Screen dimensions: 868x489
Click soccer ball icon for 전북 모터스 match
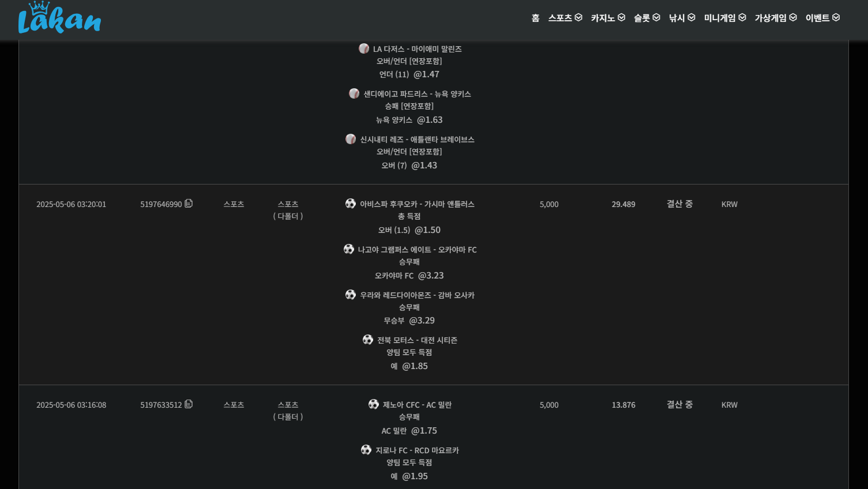pyautogui.click(x=368, y=340)
